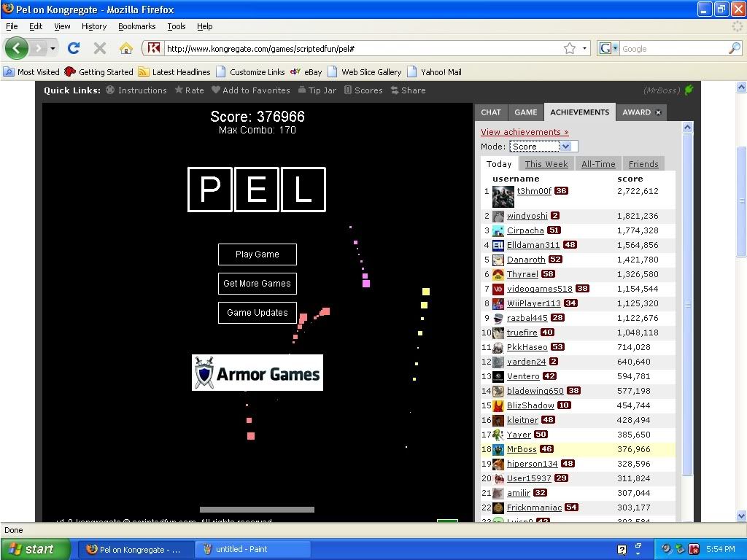Image resolution: width=747 pixels, height=560 pixels.
Task: Click the red shield tray icon
Action: click(694, 550)
